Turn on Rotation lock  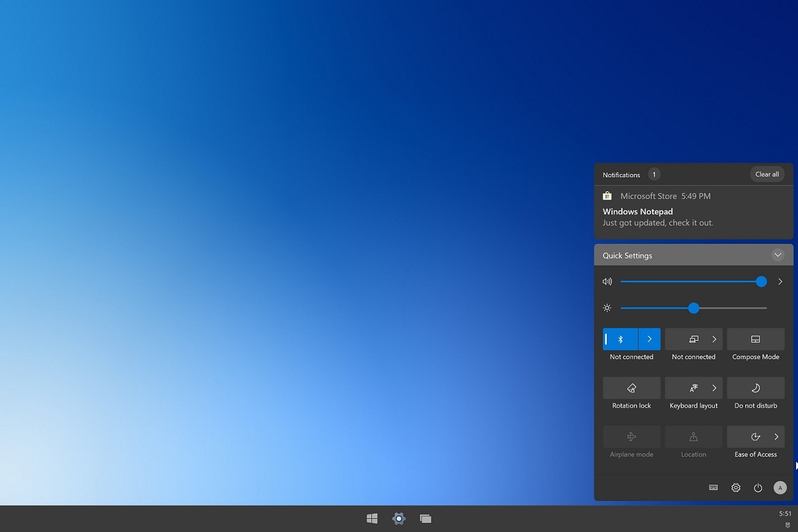click(x=631, y=388)
